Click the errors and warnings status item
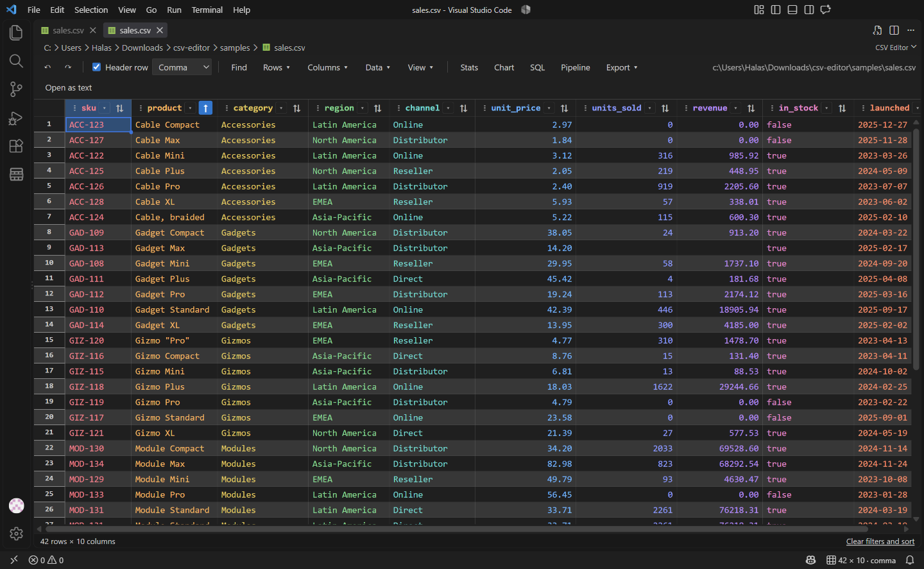This screenshot has height=569, width=924. pos(46,560)
